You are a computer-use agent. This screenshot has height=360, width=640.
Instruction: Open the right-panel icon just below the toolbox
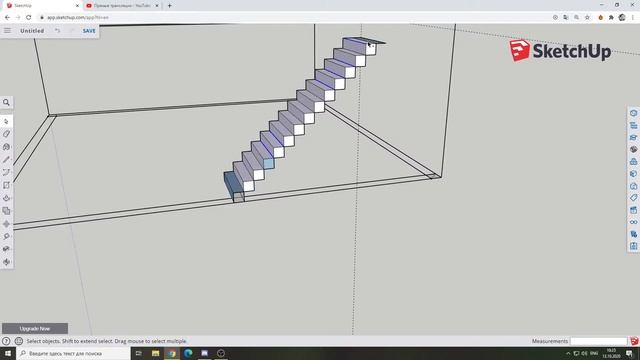point(633,174)
